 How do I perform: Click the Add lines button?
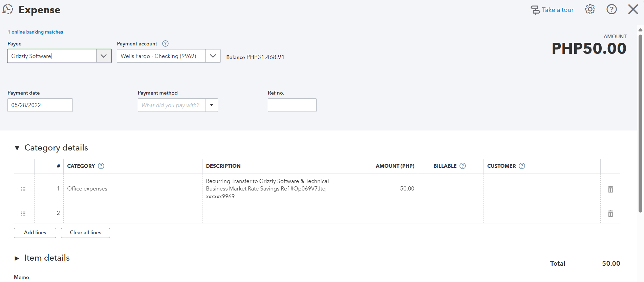tap(35, 233)
